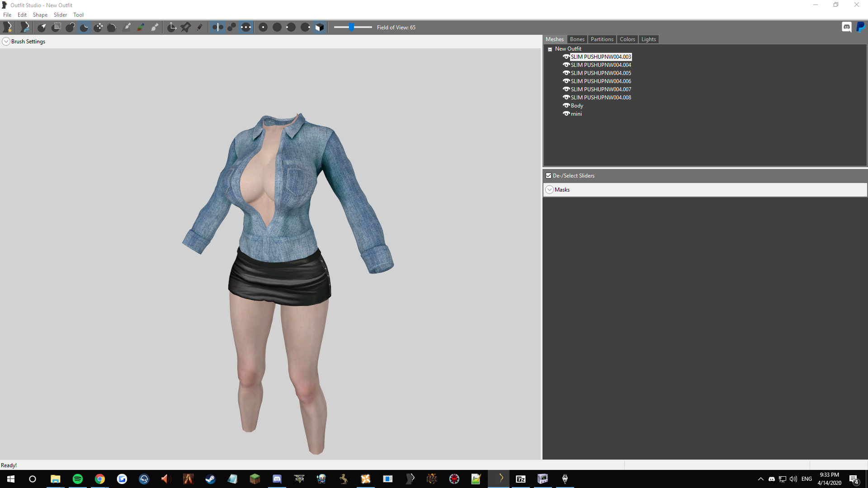Toggle X-Mirror editing mode
The width and height of the screenshot is (868, 488).
(x=217, y=27)
